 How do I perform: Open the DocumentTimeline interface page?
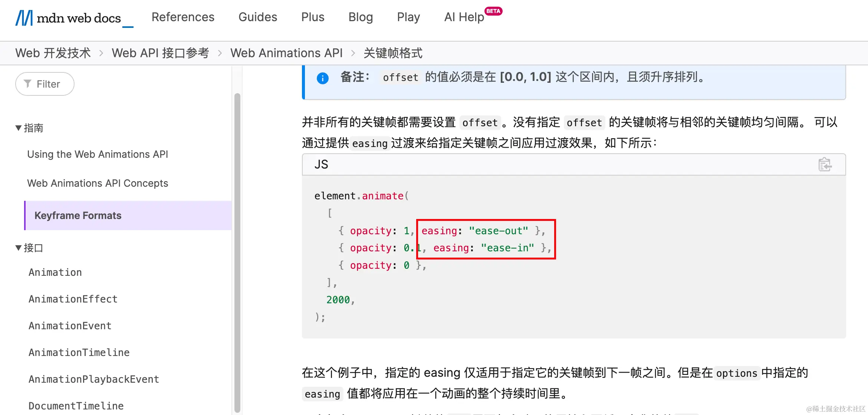point(76,405)
